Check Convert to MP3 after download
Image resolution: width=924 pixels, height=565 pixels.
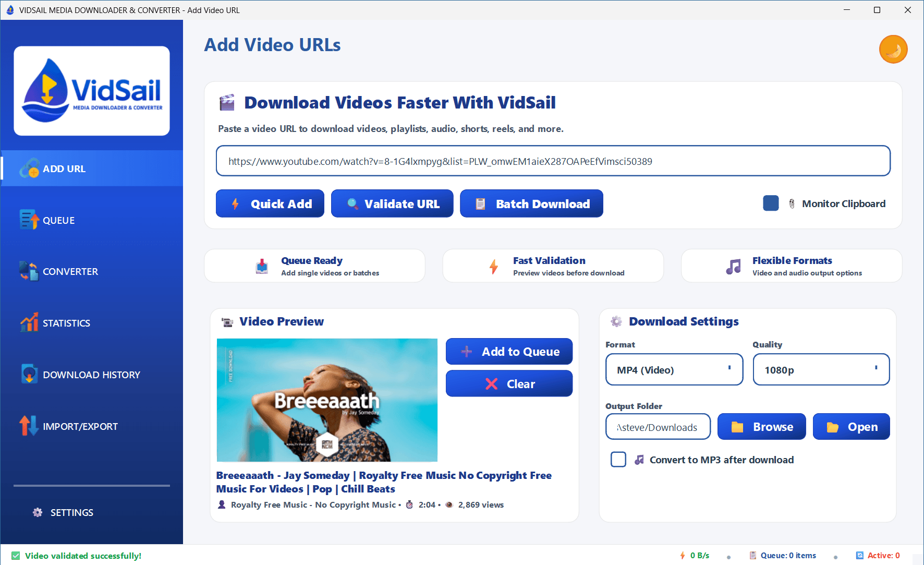pyautogui.click(x=618, y=460)
